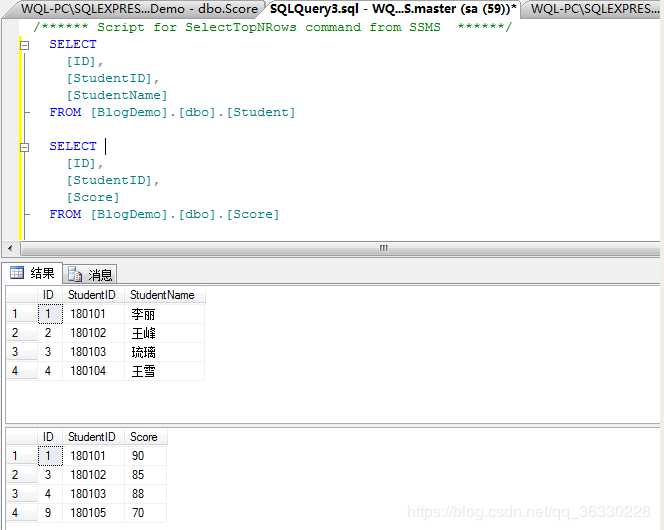
Task: Click the cell 李丽 in Student results
Action: click(165, 314)
